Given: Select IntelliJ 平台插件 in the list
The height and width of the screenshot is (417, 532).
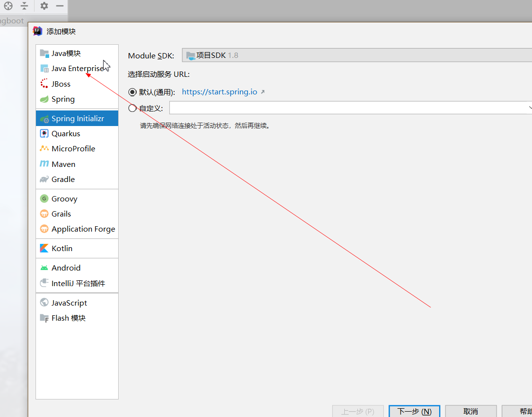Looking at the screenshot, I should point(77,283).
